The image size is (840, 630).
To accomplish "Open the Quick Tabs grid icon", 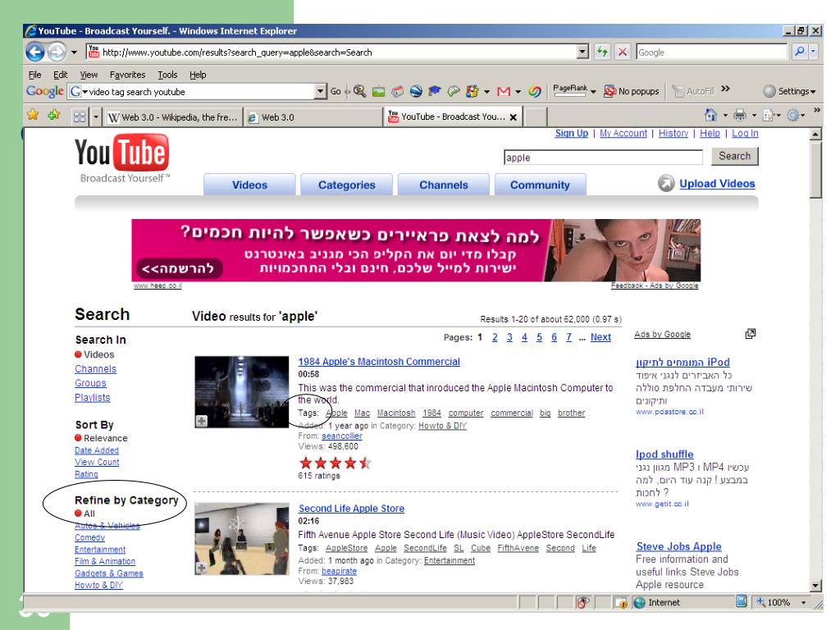I will [x=80, y=116].
